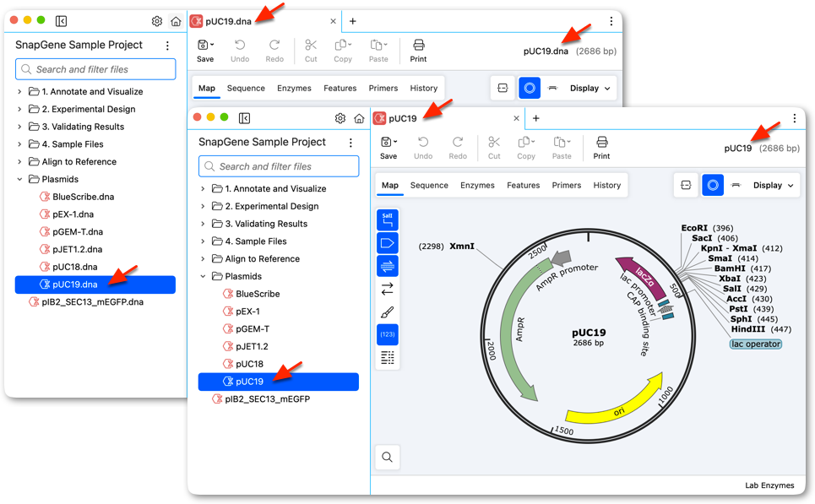The width and height of the screenshot is (815, 504).
Task: Toggle primers display in front window toolbar
Action: point(387,266)
